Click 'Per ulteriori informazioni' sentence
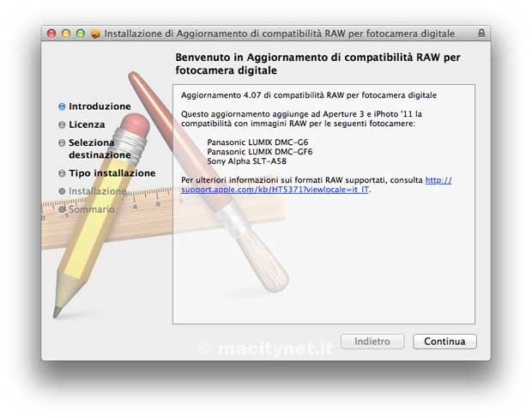Viewport: 532px width, 418px height. tap(317, 185)
